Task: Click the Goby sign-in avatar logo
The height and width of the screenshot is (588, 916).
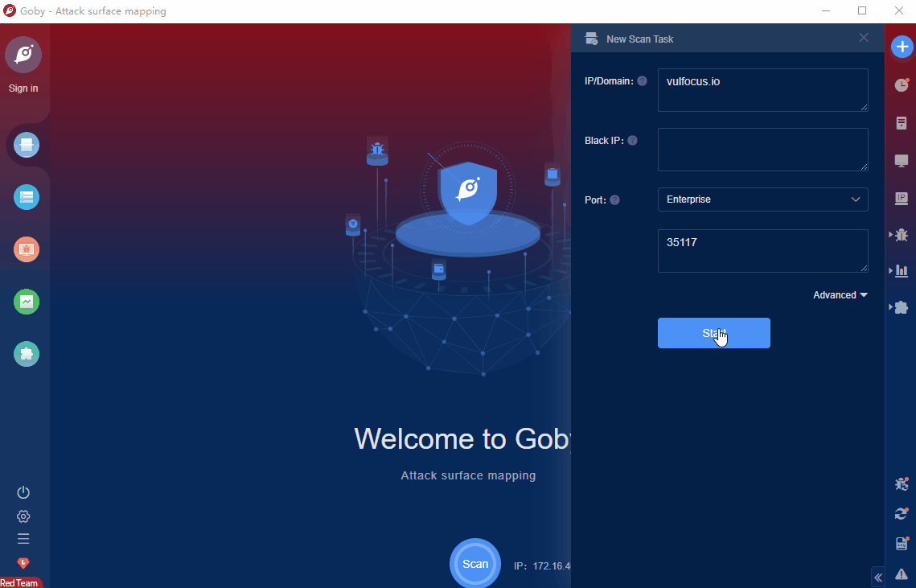Action: point(23,55)
